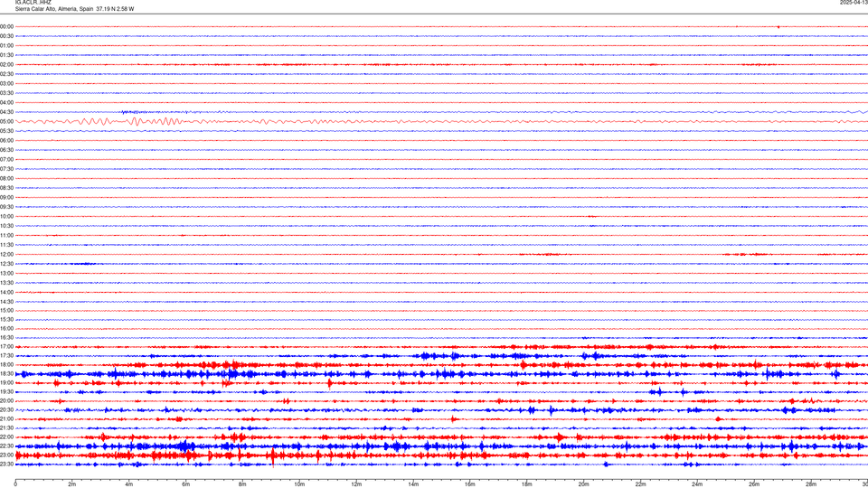Select the 12:30 time label
The width and height of the screenshot is (868, 488).
[x=6, y=264]
